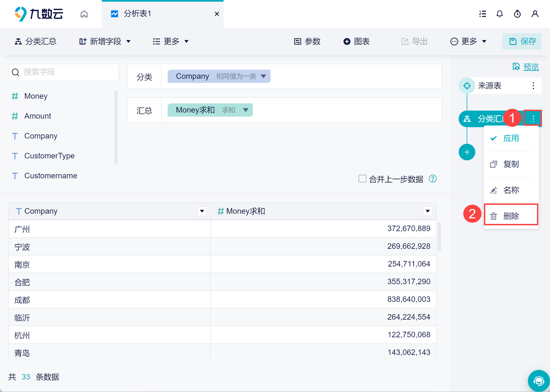Open user account icon
This screenshot has height=392, width=550.
535,14
